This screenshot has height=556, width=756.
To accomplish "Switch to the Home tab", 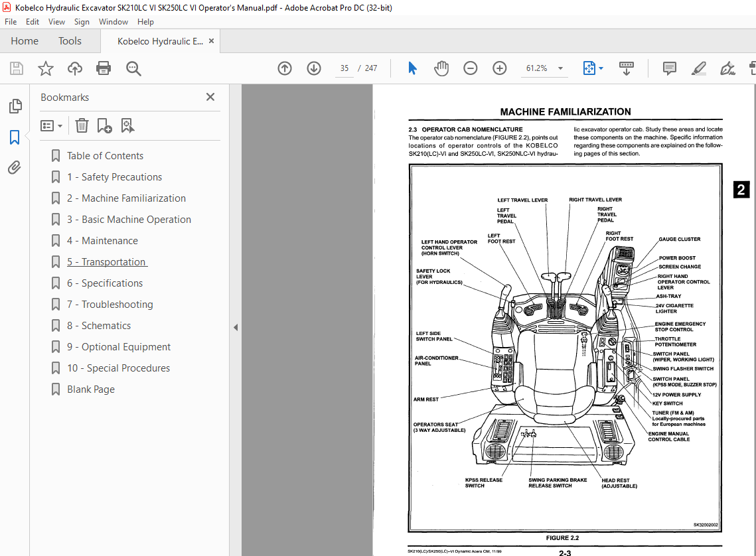I will tap(25, 41).
